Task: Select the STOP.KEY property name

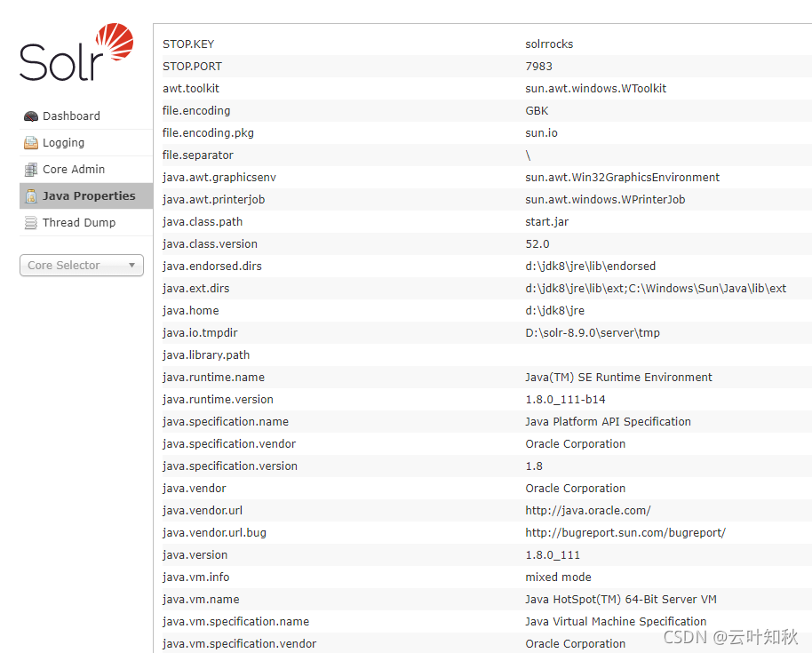Action: [x=188, y=44]
